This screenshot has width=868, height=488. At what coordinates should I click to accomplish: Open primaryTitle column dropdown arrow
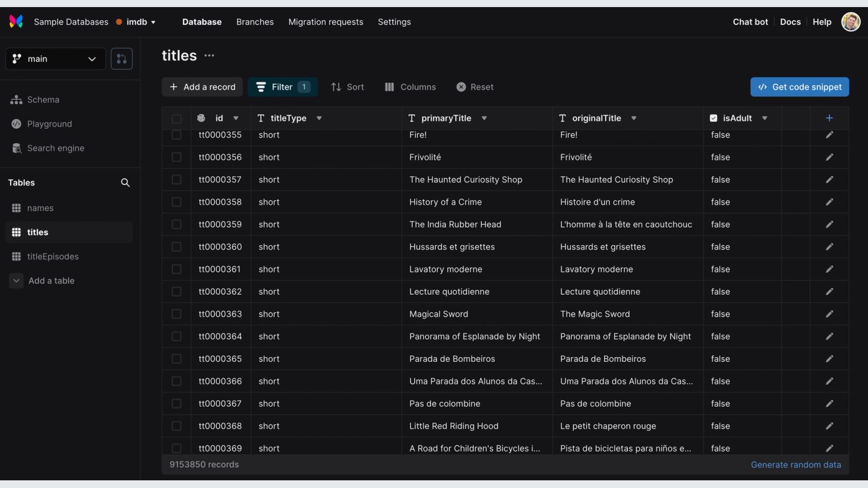tap(484, 118)
